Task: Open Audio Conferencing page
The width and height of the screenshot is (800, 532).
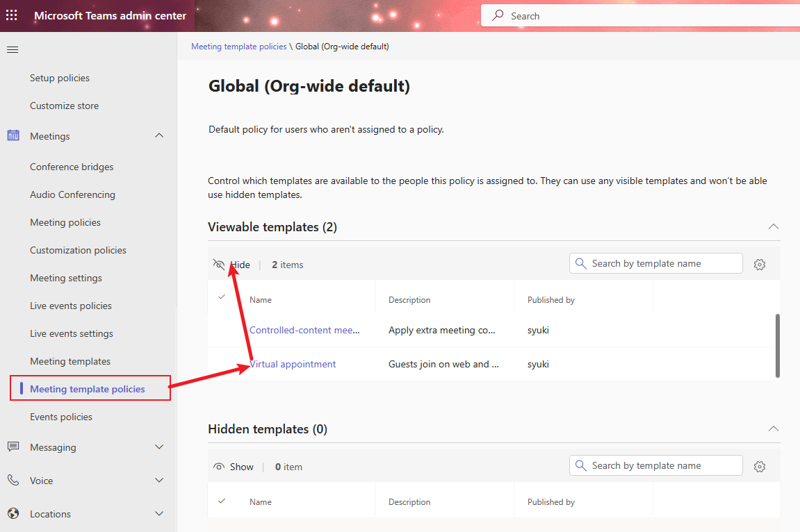Action: click(x=72, y=194)
